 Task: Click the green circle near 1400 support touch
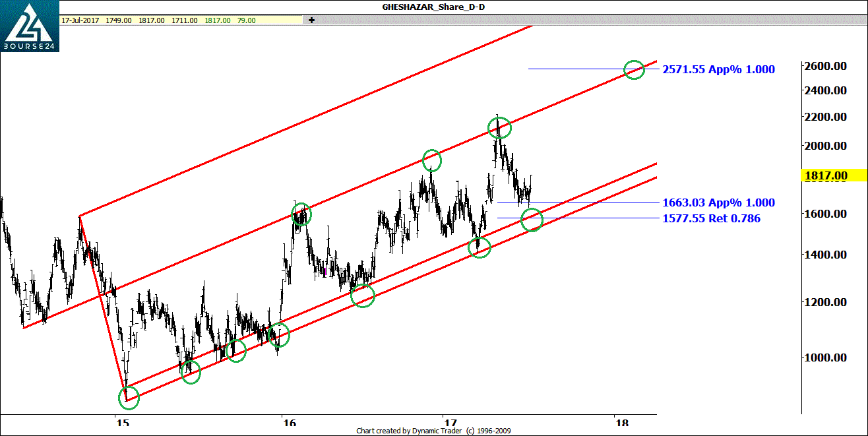click(480, 247)
